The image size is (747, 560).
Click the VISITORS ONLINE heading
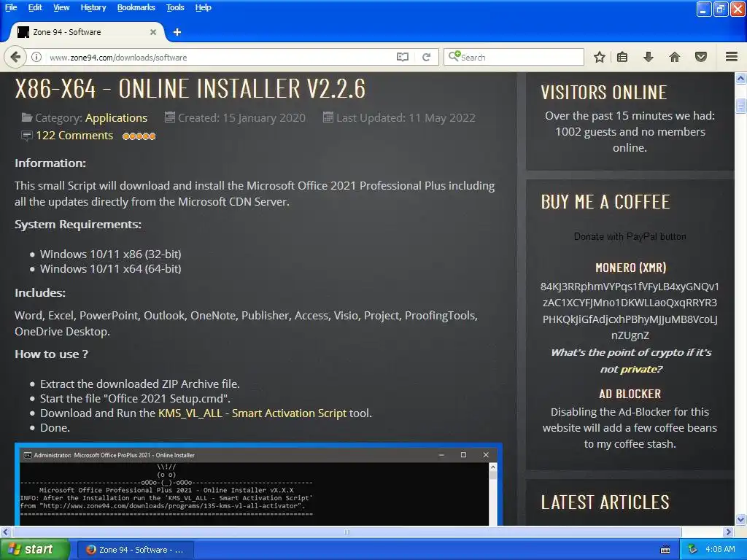coord(603,93)
